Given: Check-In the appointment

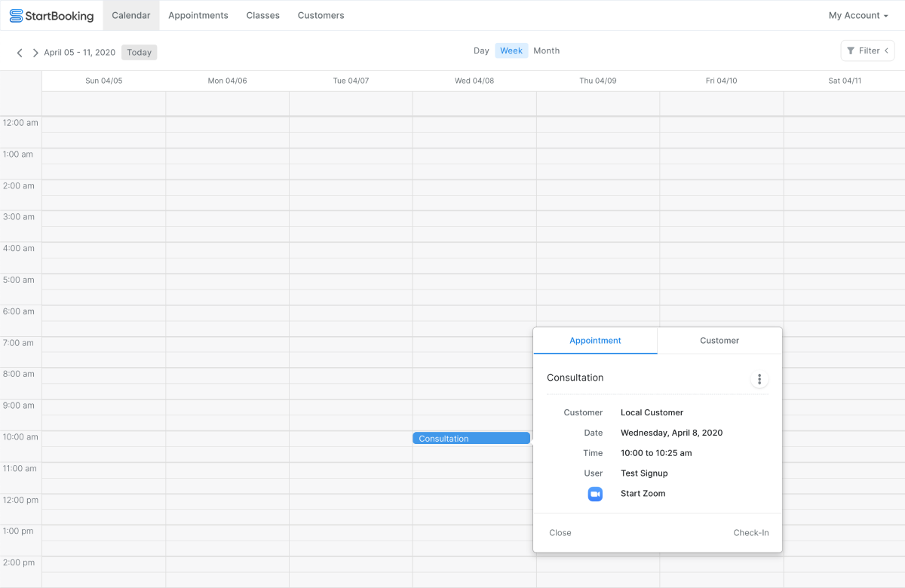Looking at the screenshot, I should (x=751, y=533).
